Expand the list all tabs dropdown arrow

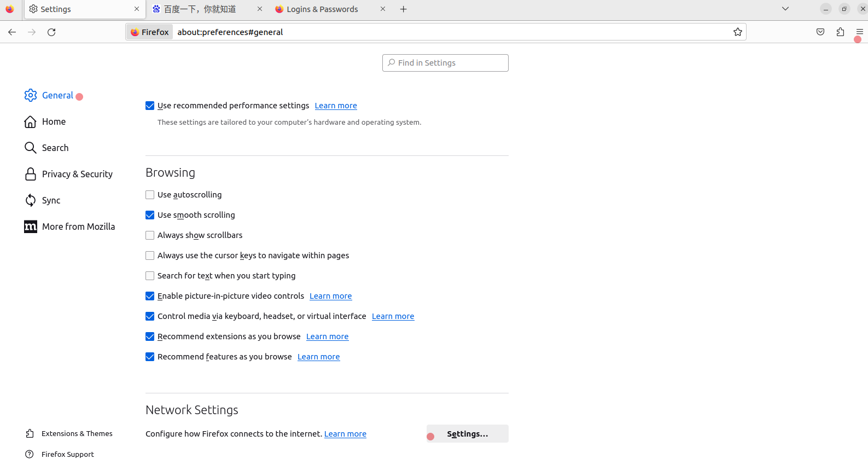[x=785, y=9]
